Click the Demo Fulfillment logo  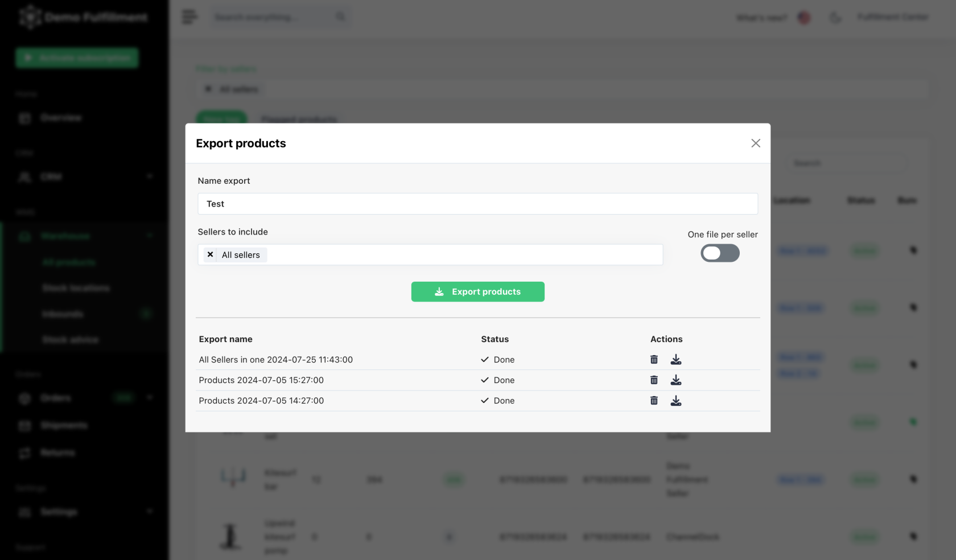click(83, 17)
